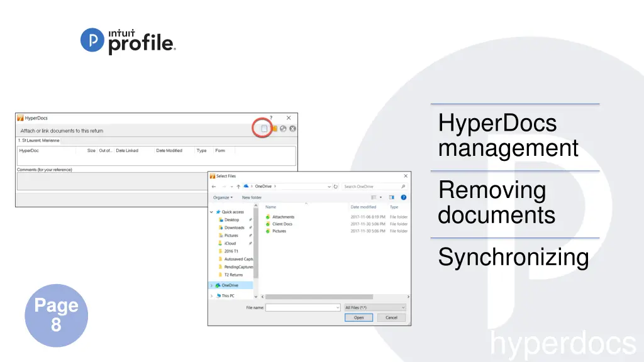Image resolution: width=644 pixels, height=362 pixels.
Task: Click the Cancel button
Action: click(391, 317)
